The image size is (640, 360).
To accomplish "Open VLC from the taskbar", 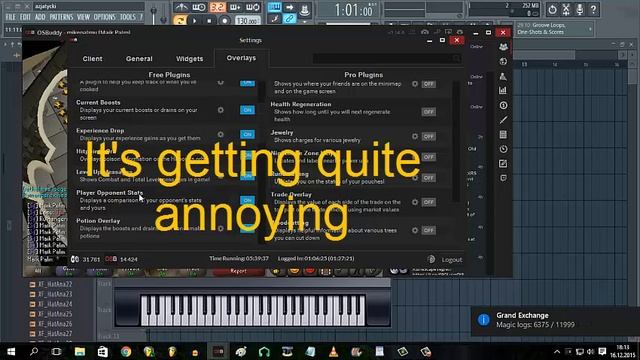I will (333, 351).
